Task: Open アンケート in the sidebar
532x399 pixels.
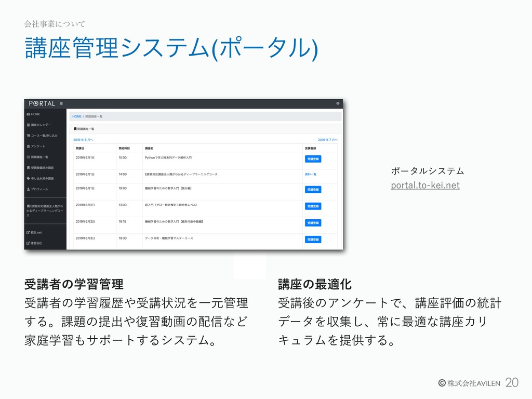Action: pos(36,146)
